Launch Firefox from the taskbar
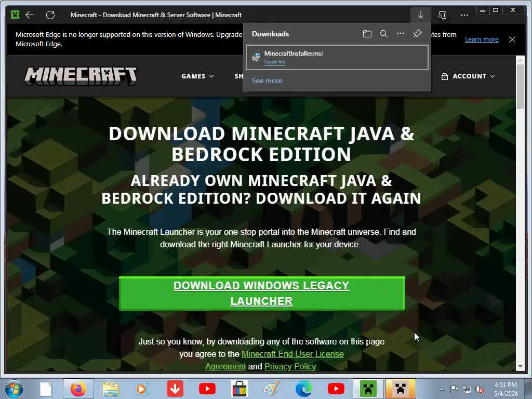Screen dimensions: 532x399 click(x=78, y=389)
